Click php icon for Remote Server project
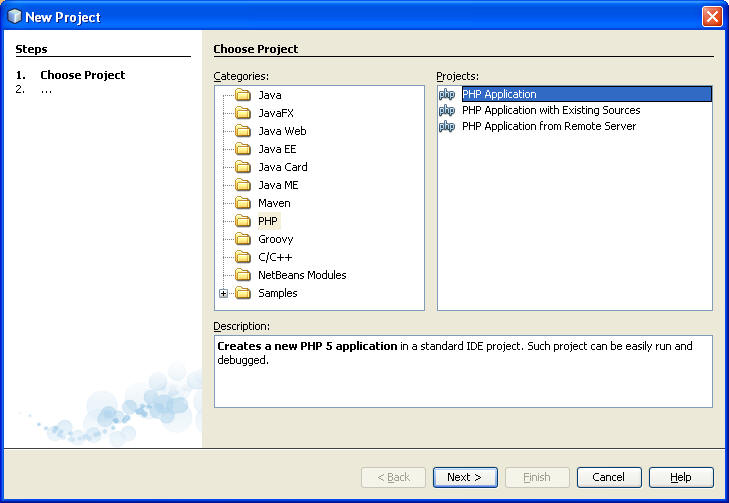The image size is (729, 503). pos(447,126)
